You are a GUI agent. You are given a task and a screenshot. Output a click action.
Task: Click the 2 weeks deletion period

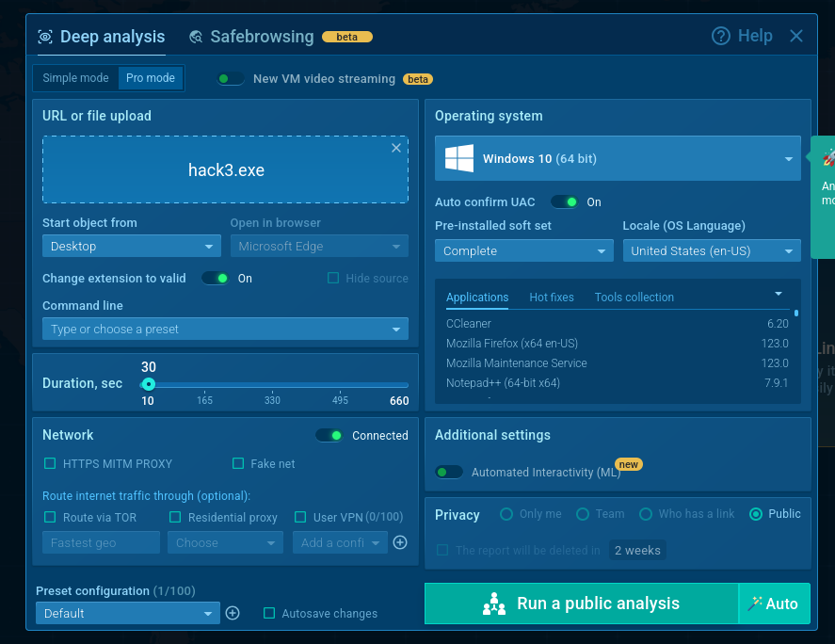tap(637, 550)
